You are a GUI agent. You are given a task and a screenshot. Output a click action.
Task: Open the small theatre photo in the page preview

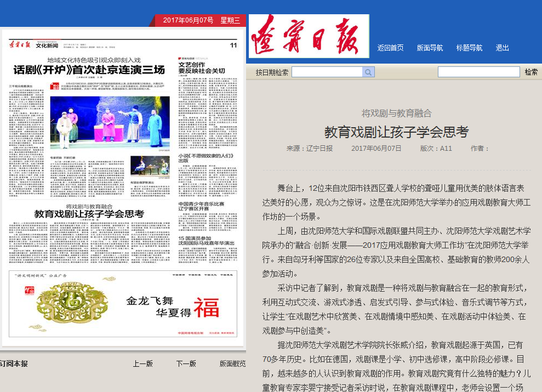(150, 165)
